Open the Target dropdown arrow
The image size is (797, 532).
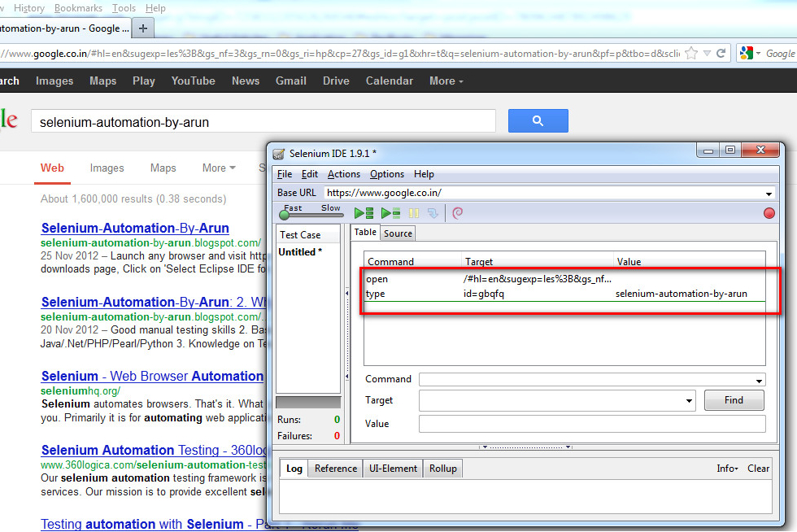tap(687, 400)
